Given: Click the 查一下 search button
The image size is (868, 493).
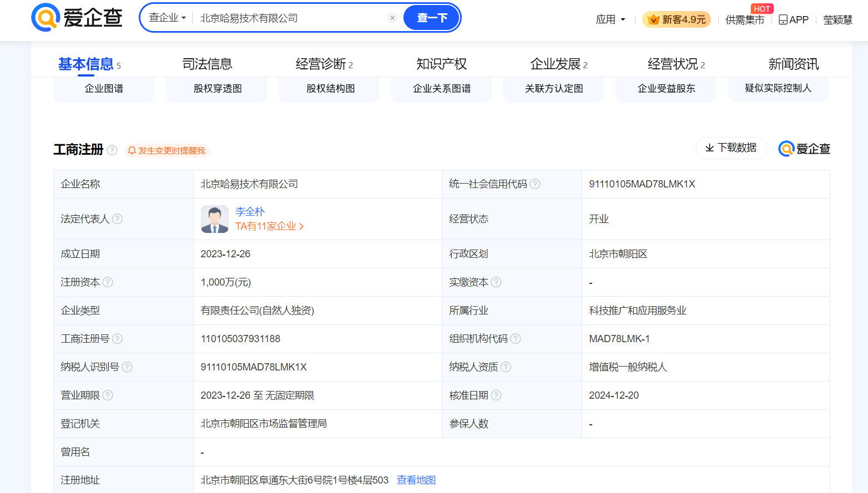Looking at the screenshot, I should 432,18.
